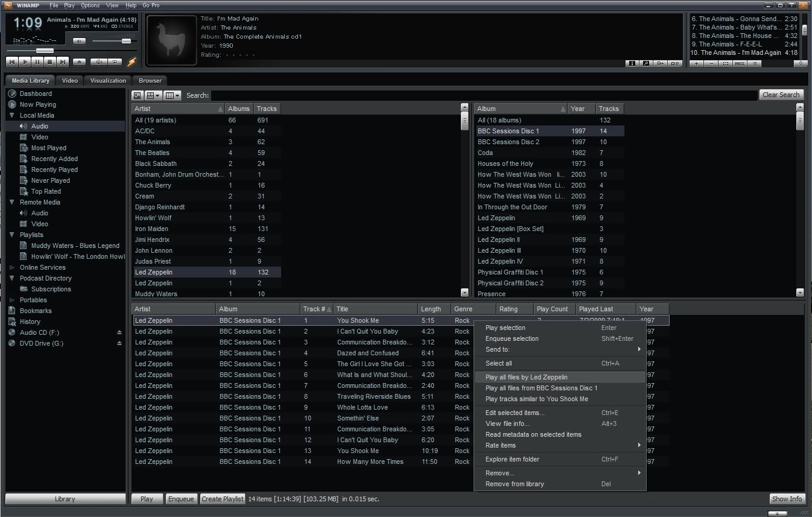Select Most Played under Local Media
The width and height of the screenshot is (812, 517).
pyautogui.click(x=49, y=148)
